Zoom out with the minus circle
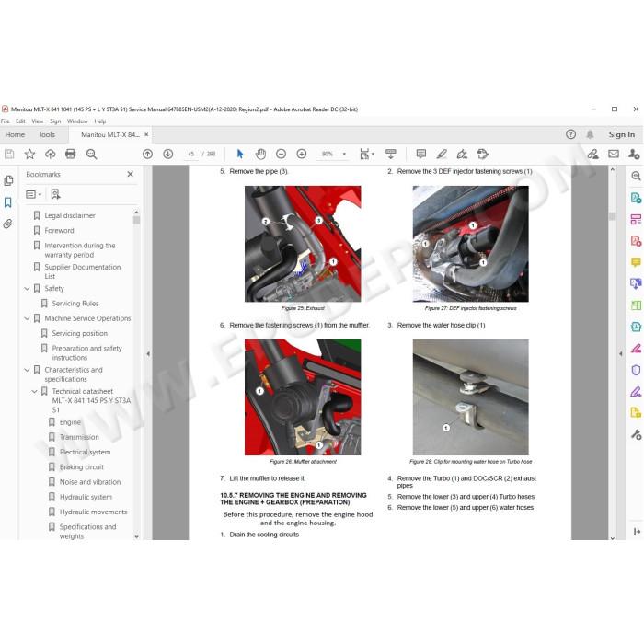 point(281,154)
